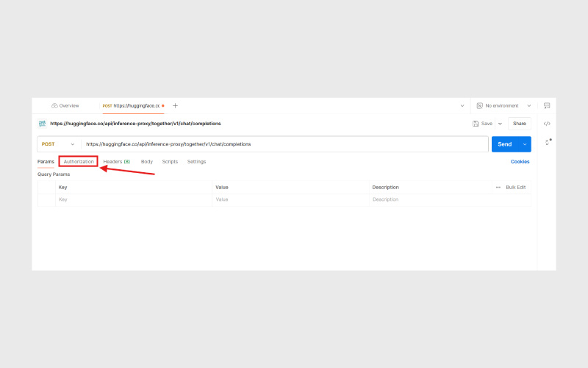
Task: Click the plus icon to add new request tab
Action: click(x=175, y=106)
